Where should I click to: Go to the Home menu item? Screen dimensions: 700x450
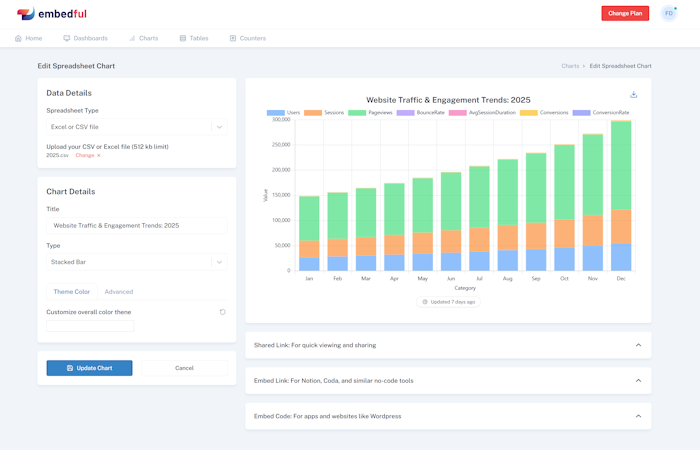click(29, 38)
